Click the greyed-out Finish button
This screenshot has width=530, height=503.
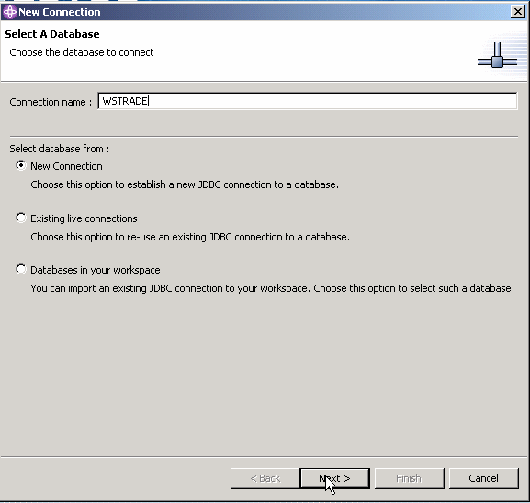point(409,478)
